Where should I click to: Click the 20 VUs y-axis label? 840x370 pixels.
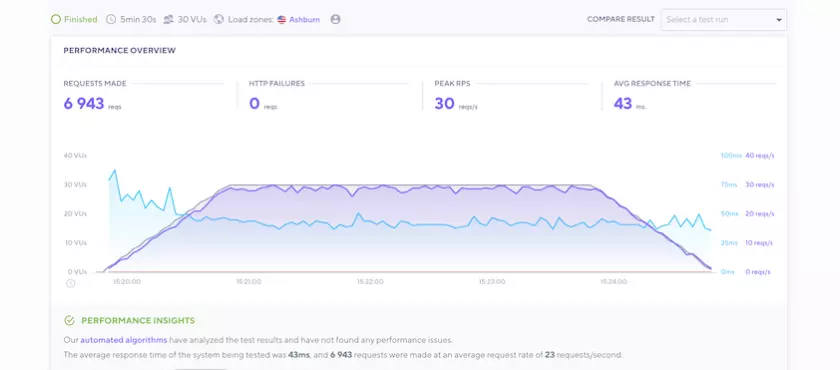[75, 214]
